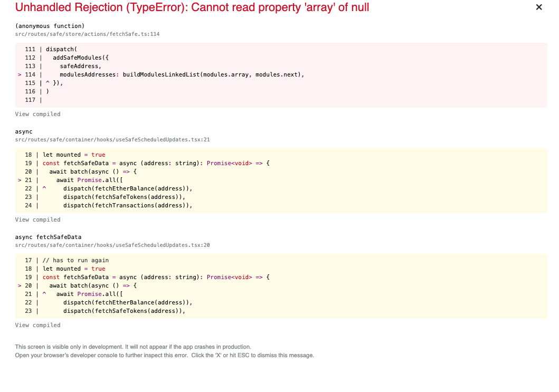Click highlighted line 20 await batch
559x392 pixels.
click(x=78, y=285)
